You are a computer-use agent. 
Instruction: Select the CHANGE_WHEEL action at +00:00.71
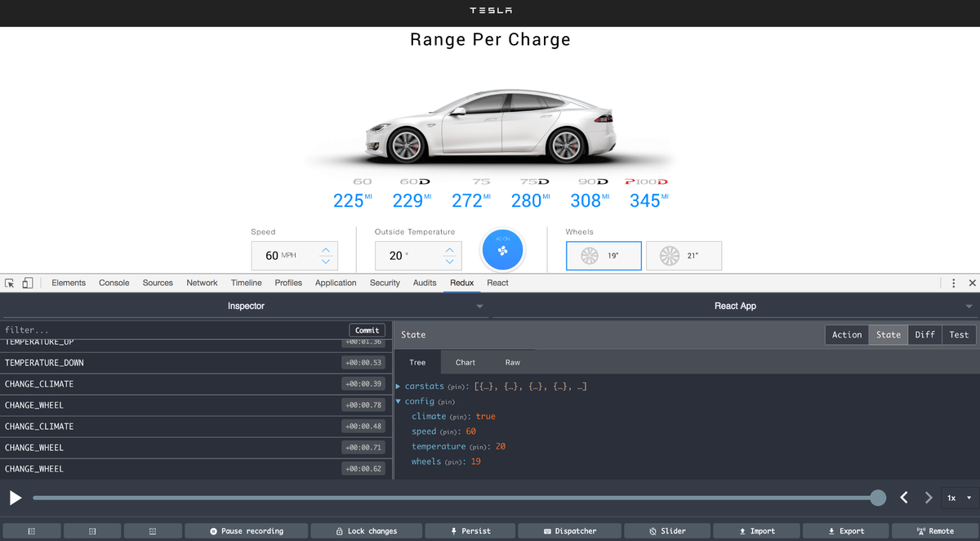[x=196, y=448]
